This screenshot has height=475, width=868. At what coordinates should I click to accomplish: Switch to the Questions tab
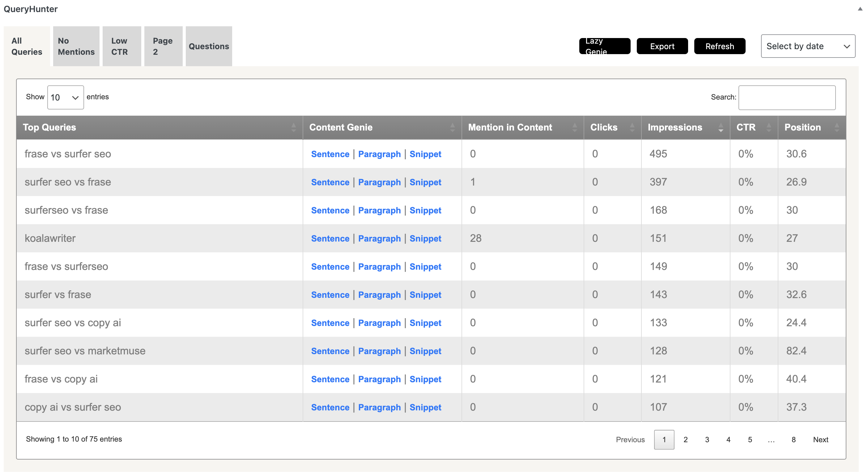point(209,46)
